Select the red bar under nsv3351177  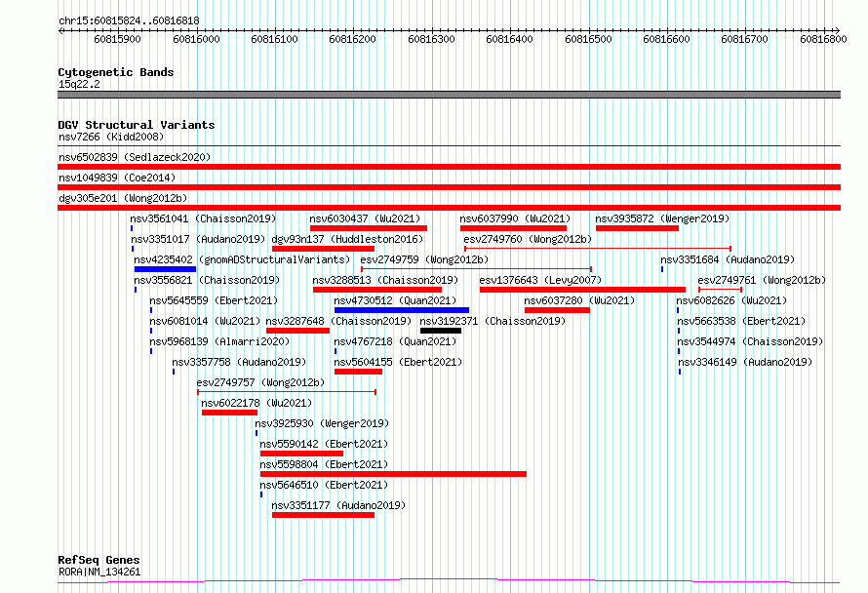pos(323,515)
